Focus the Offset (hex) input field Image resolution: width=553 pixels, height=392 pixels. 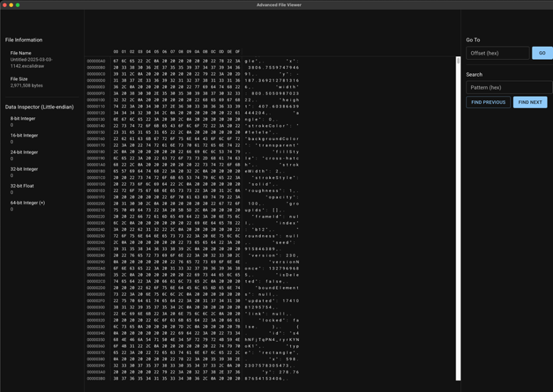[498, 53]
